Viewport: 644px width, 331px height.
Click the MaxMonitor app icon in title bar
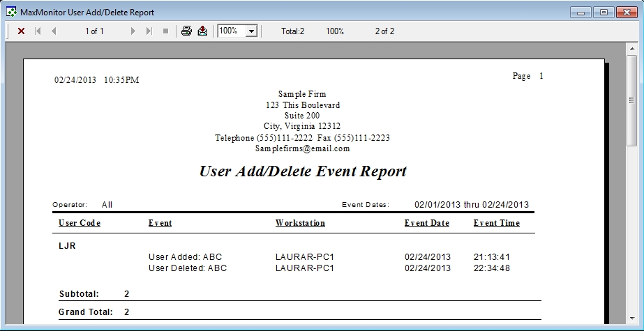pos(12,12)
